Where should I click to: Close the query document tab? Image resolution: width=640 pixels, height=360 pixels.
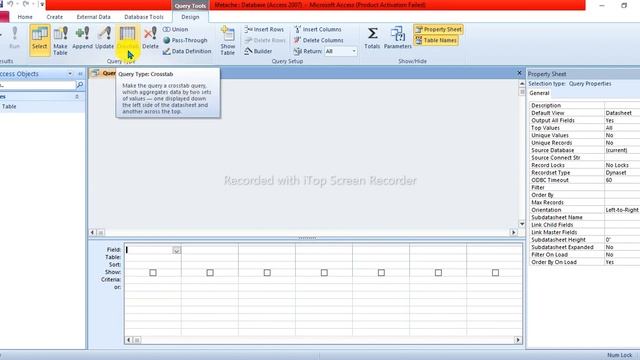point(519,73)
